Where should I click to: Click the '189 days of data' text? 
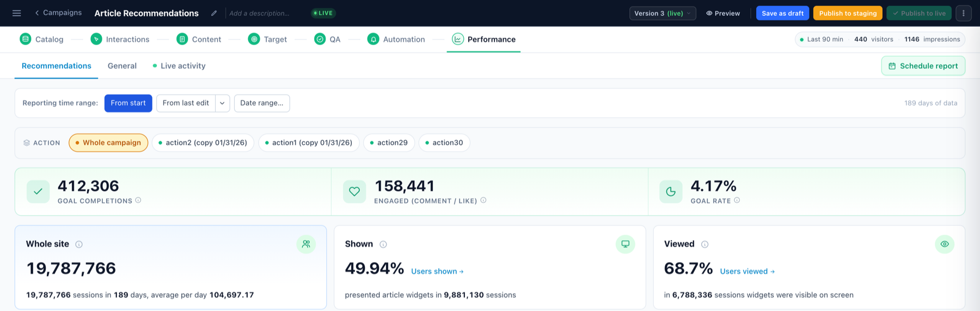930,103
